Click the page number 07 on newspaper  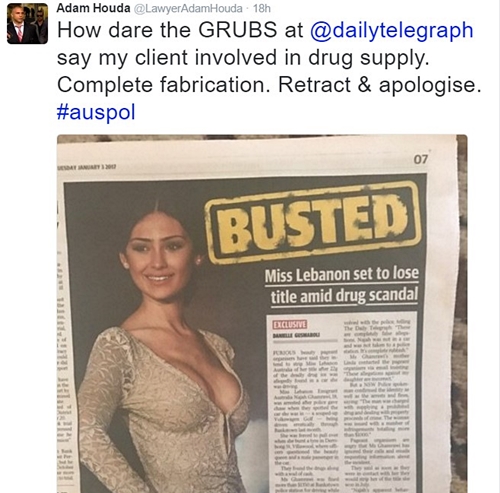[420, 160]
